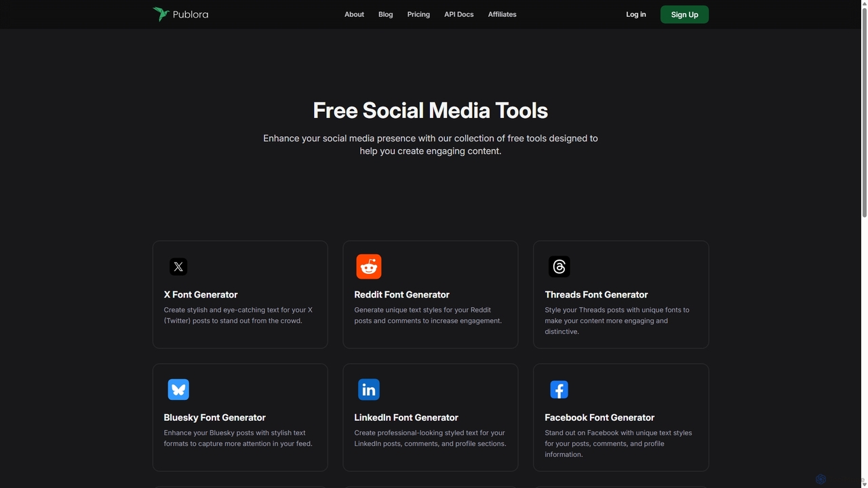
Task: Open the Threads Font Generator title
Action: (x=596, y=295)
